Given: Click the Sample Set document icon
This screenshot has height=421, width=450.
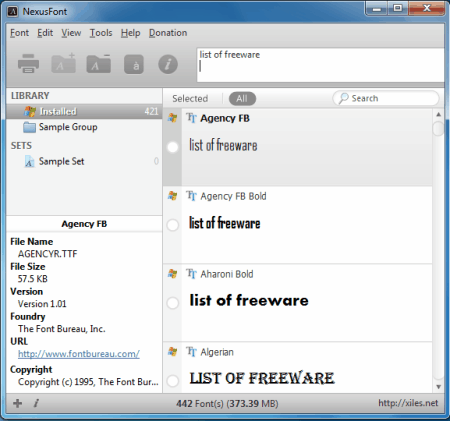Looking at the screenshot, I should pos(29,161).
